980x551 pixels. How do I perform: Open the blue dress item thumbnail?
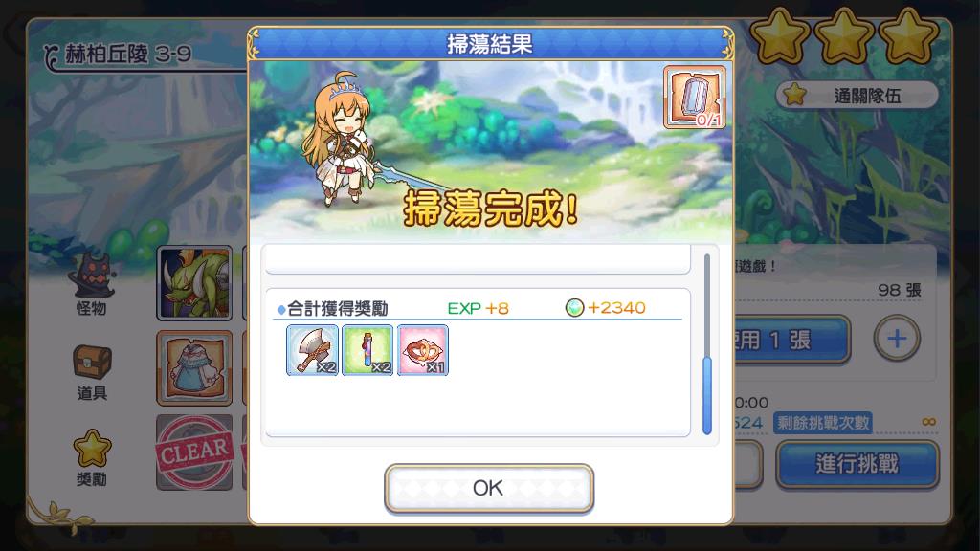[x=194, y=368]
